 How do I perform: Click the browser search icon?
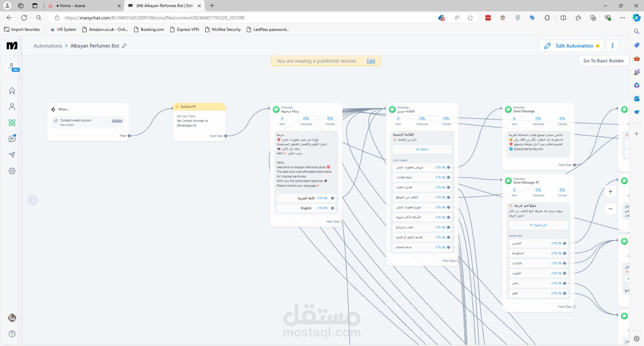(39, 18)
